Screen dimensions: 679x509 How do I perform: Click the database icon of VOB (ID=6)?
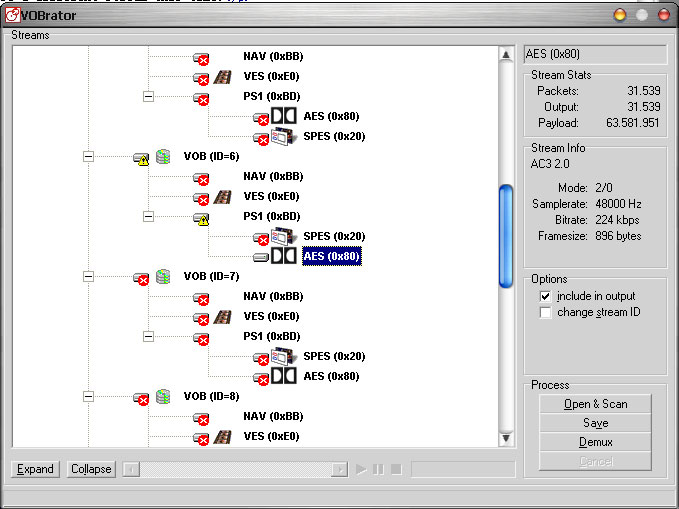click(163, 156)
